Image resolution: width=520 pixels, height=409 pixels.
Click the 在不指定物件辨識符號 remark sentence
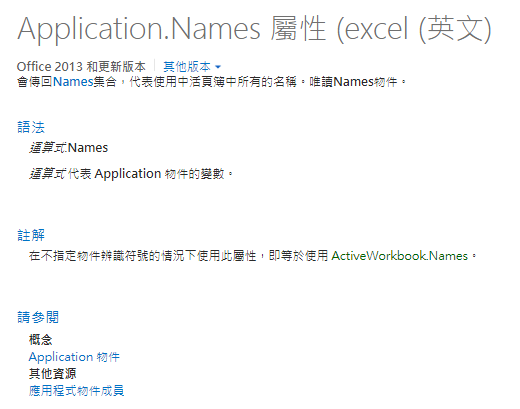[x=253, y=256]
